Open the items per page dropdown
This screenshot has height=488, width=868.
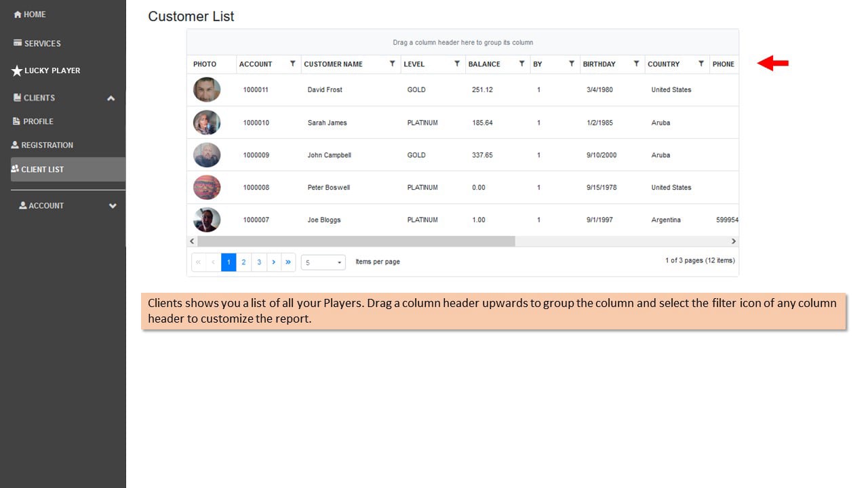pos(323,262)
